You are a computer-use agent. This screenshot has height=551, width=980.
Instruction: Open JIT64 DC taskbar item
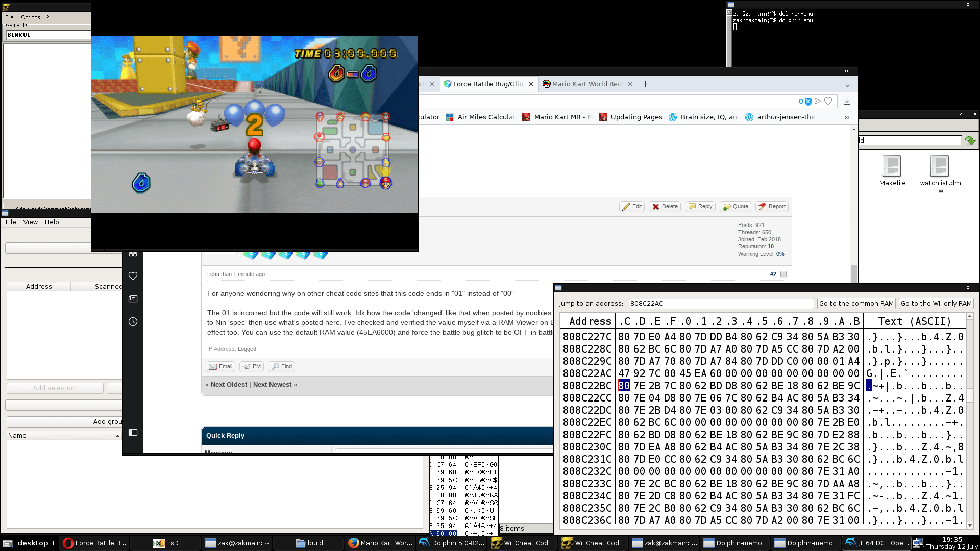(877, 543)
